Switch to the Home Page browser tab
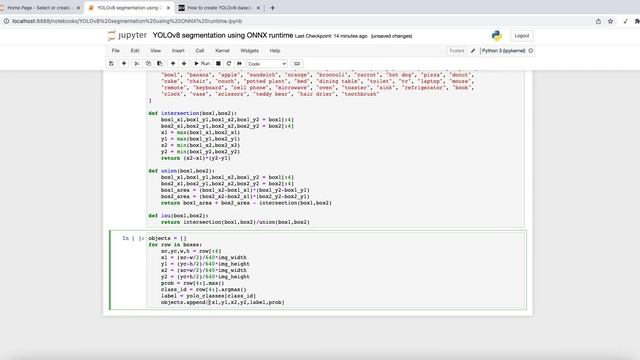Viewport: 640px width, 360px height. click(x=39, y=8)
